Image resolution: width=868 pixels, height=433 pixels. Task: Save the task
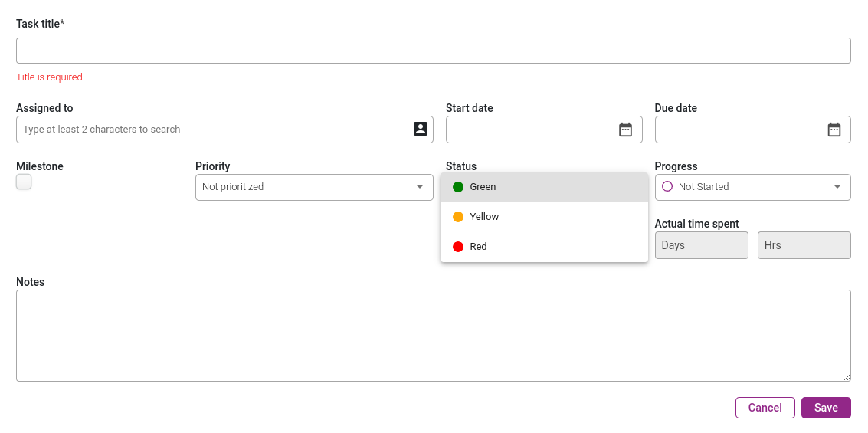click(x=826, y=408)
